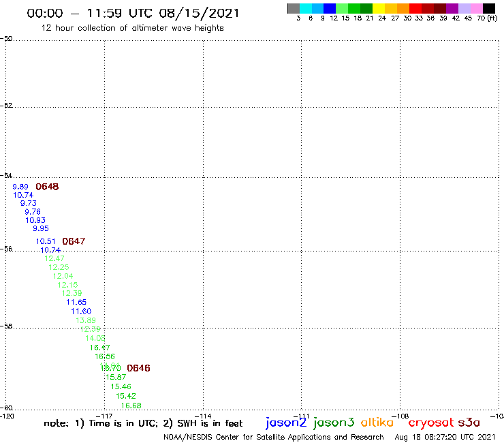
Task: Select the 10.51 wave height reading
Action: [x=46, y=241]
